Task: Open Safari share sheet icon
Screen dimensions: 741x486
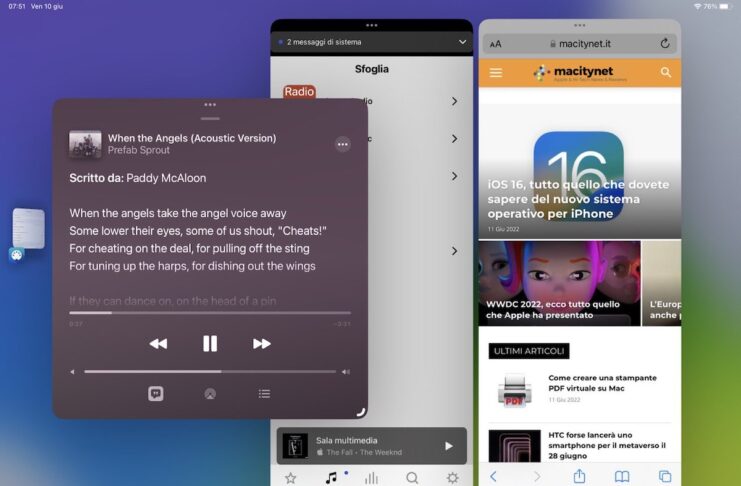Action: 579,476
